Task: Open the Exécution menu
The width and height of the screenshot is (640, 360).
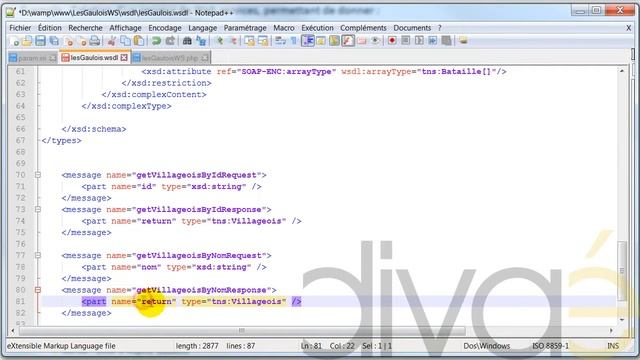Action: click(318, 28)
